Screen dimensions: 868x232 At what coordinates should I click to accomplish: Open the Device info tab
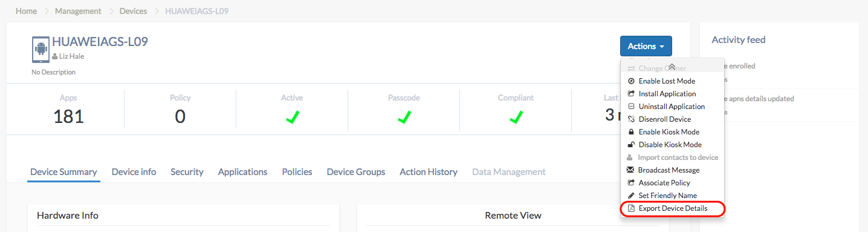pyautogui.click(x=134, y=172)
